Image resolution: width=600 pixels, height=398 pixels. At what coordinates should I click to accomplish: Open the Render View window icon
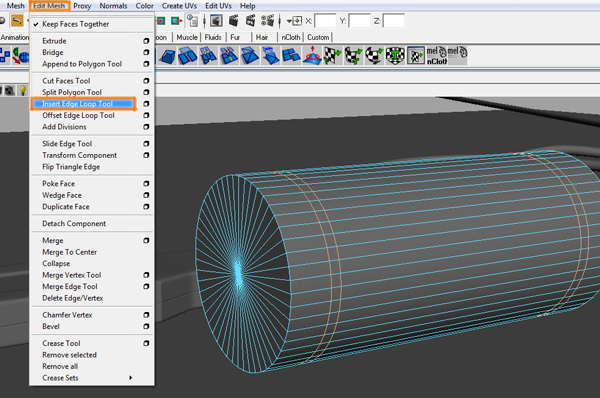coord(216,21)
